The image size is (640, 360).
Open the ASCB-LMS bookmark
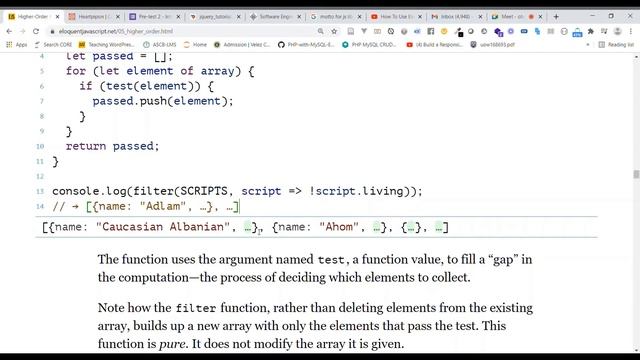(x=160, y=44)
